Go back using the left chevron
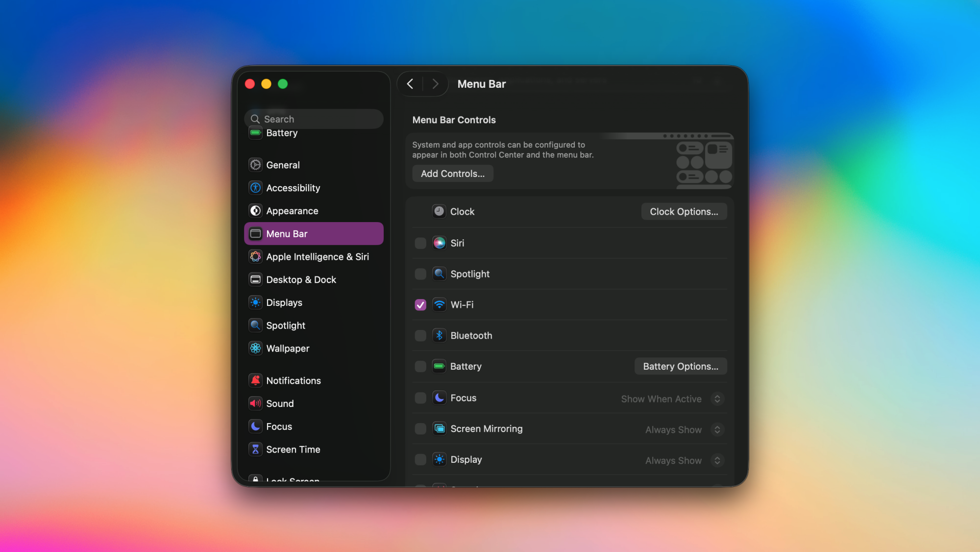Viewport: 980px width, 552px height. pyautogui.click(x=410, y=84)
